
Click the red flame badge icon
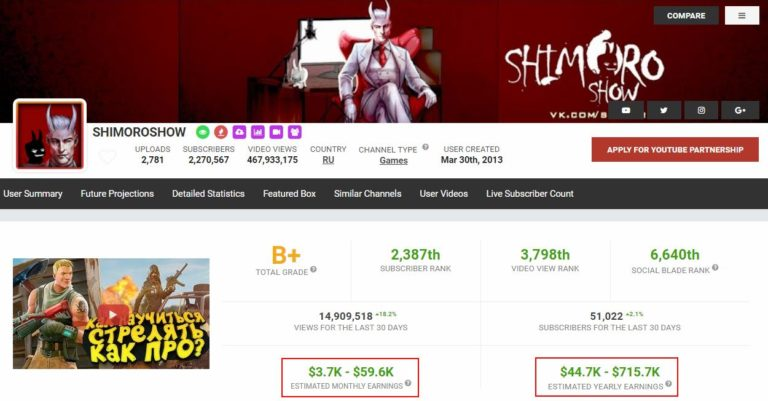221,132
